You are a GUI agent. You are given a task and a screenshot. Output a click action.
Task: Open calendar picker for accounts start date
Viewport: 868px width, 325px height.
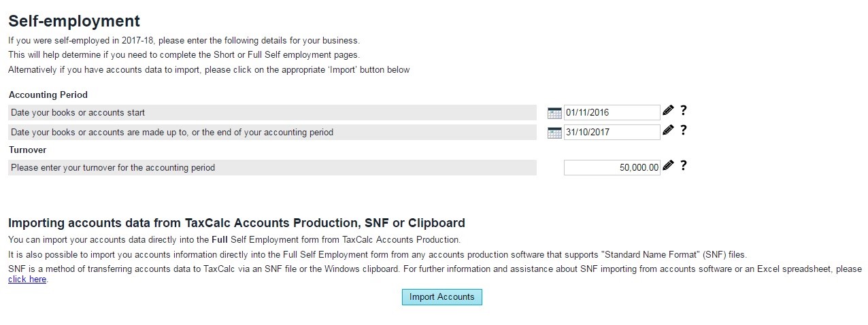[554, 113]
